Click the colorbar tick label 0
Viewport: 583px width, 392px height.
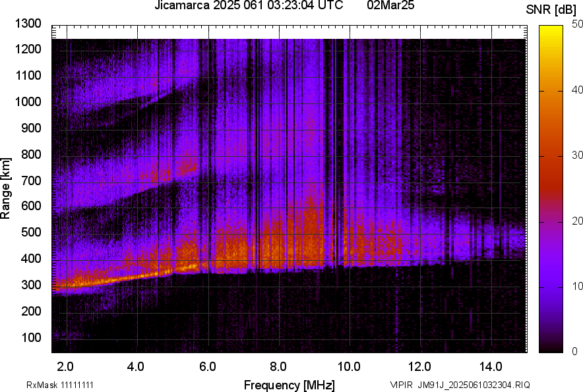click(x=575, y=351)
